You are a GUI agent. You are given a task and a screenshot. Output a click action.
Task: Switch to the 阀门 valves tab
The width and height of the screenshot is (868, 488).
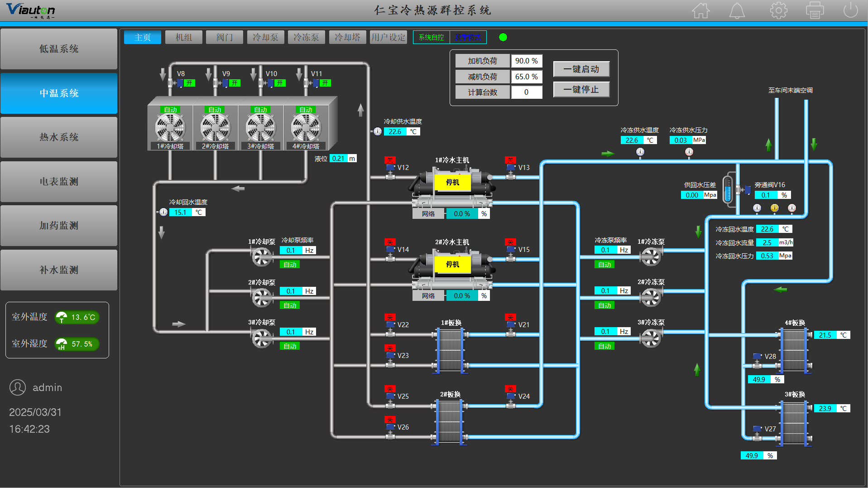[x=224, y=37]
